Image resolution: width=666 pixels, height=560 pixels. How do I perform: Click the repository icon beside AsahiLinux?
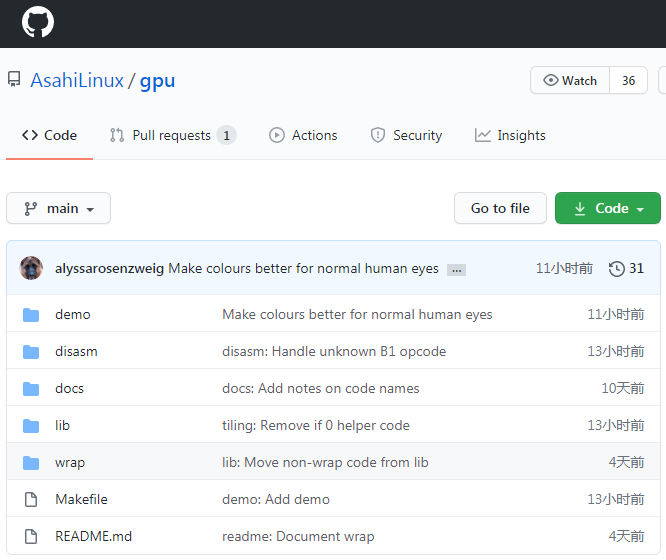pyautogui.click(x=14, y=79)
